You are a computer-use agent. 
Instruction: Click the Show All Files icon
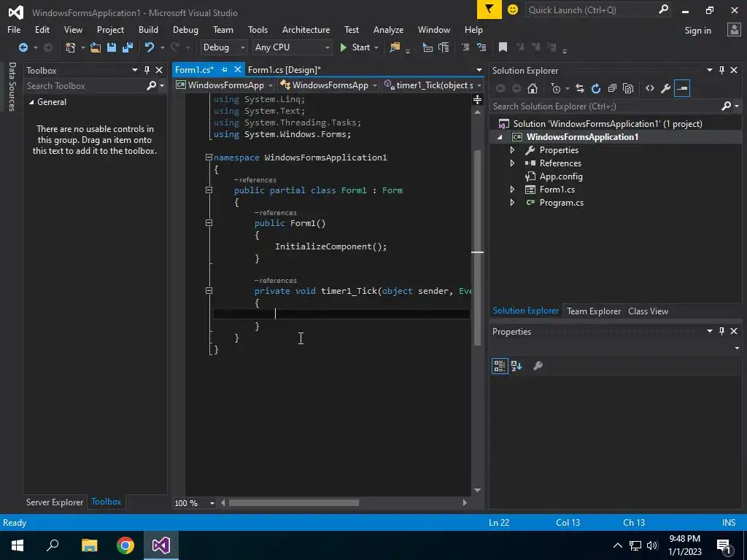click(628, 88)
